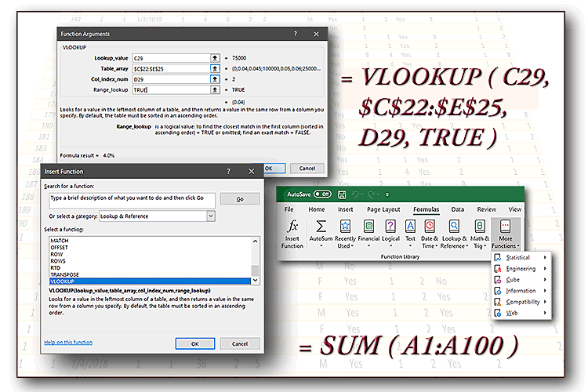
Task: Select ROWS in function list
Action: coord(150,261)
